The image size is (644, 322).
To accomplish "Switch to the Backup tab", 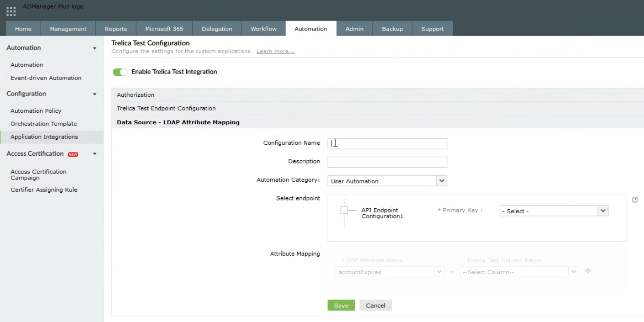I will point(393,29).
